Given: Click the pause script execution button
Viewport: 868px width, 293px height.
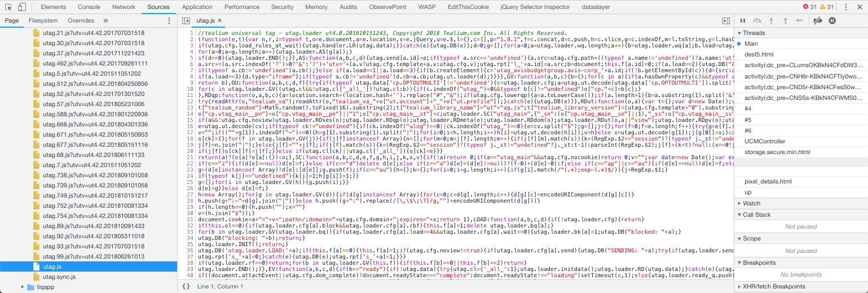Looking at the screenshot, I should click(x=743, y=20).
